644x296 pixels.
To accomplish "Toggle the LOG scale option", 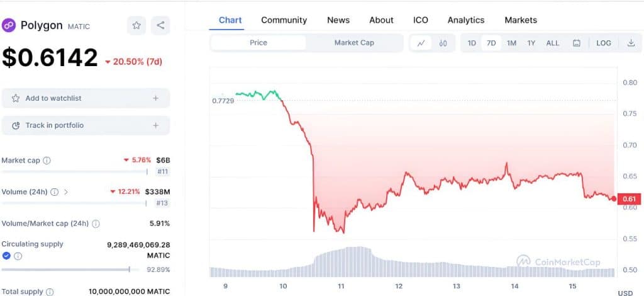I will [603, 43].
